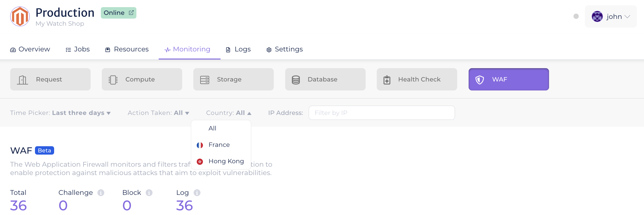Image resolution: width=644 pixels, height=215 pixels.
Task: Select the WAF shield button
Action: 509,79
